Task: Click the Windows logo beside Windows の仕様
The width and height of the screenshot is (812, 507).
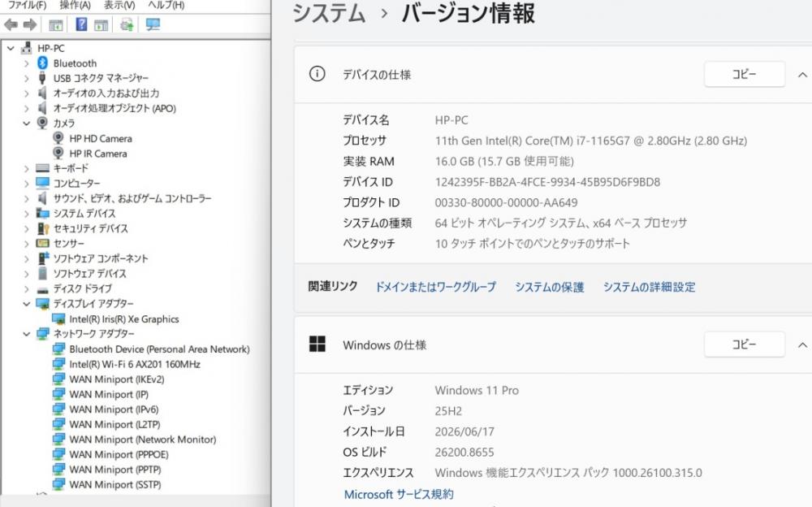Action: coord(317,344)
